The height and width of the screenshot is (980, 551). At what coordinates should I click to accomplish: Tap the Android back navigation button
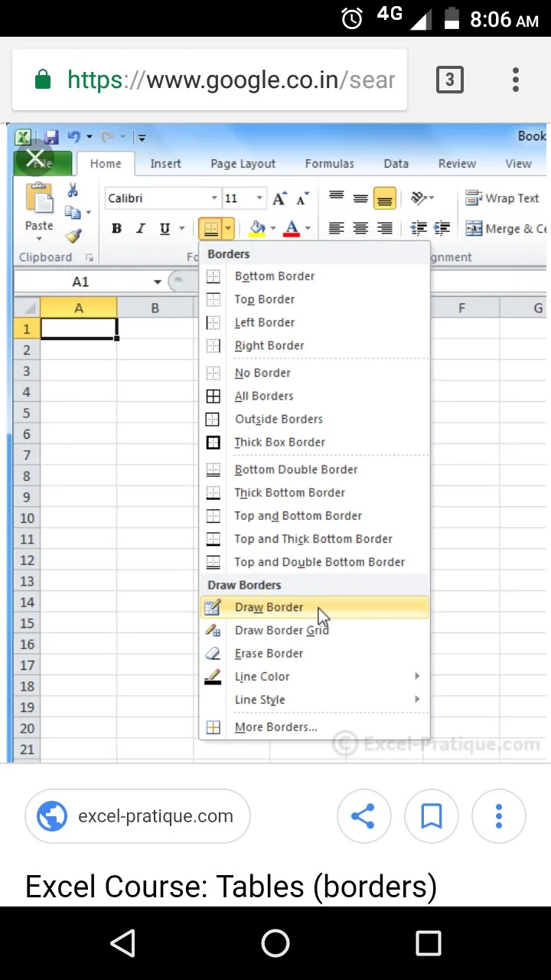point(122,943)
